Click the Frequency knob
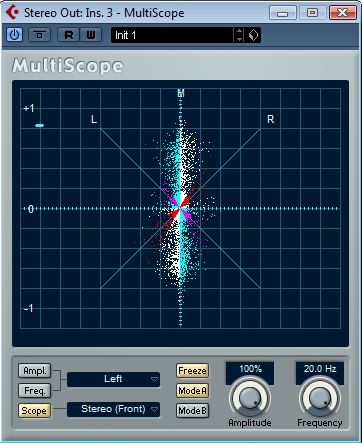Image resolution: width=362 pixels, height=443 pixels. 320,398
